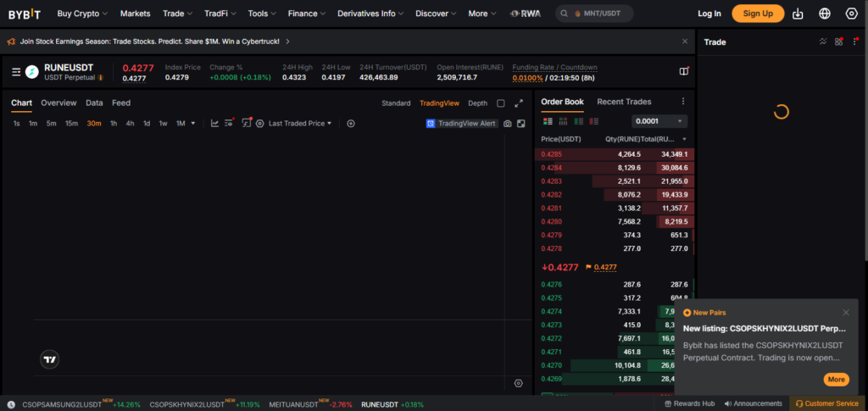
Task: Click the Trade panel chart-lines icon
Action: click(823, 42)
